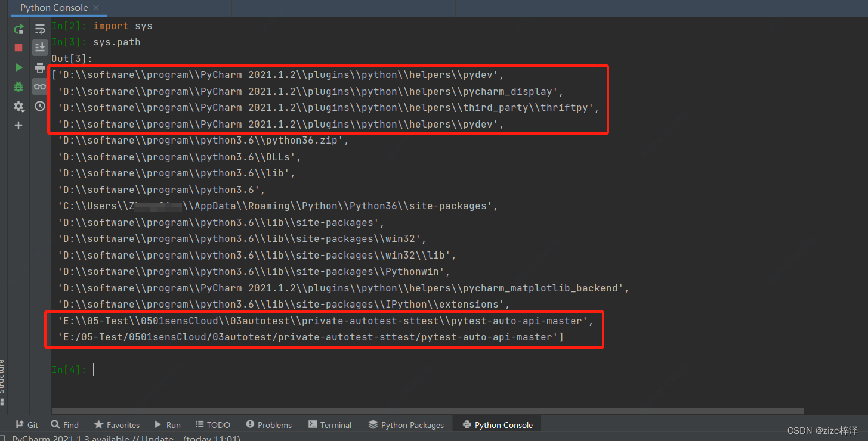The width and height of the screenshot is (868, 441).
Task: Stop the running console process
Action: (18, 47)
